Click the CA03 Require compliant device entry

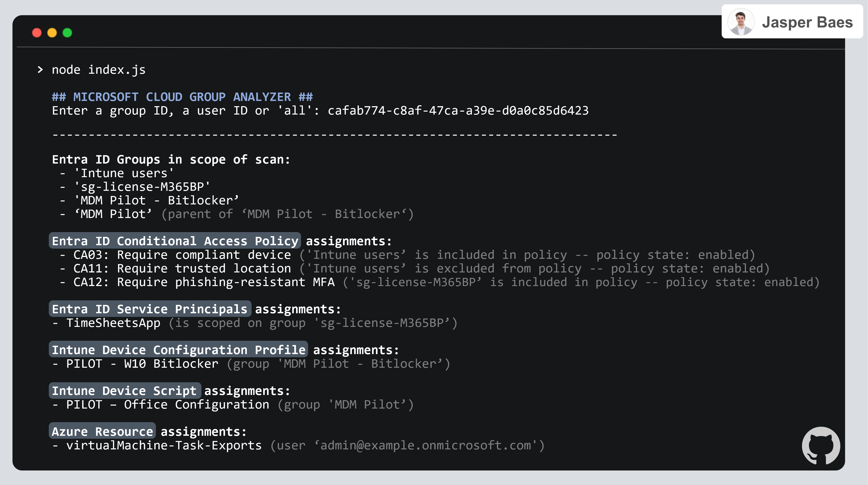182,255
